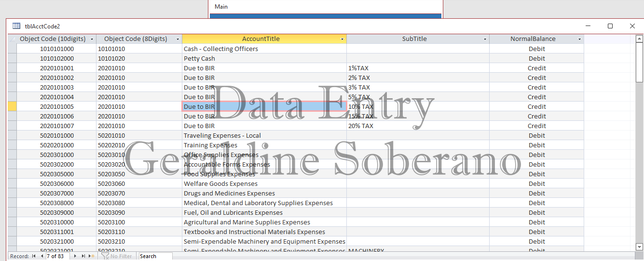Click scrollbar up arrow

click(x=640, y=39)
